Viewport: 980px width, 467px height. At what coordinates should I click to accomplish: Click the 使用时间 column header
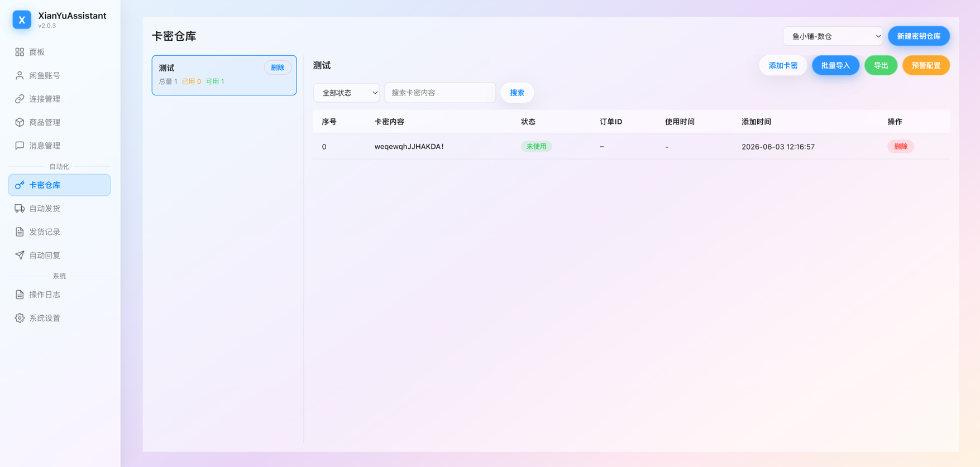click(680, 122)
